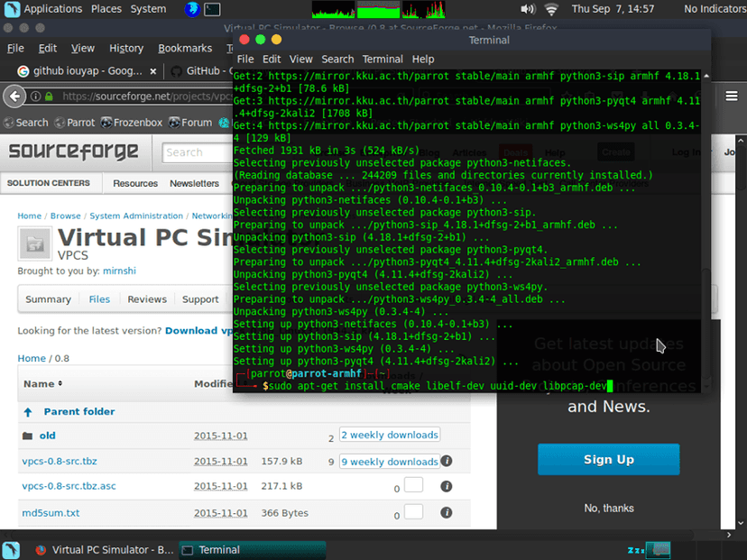
Task: Open the System menu
Action: tap(148, 9)
